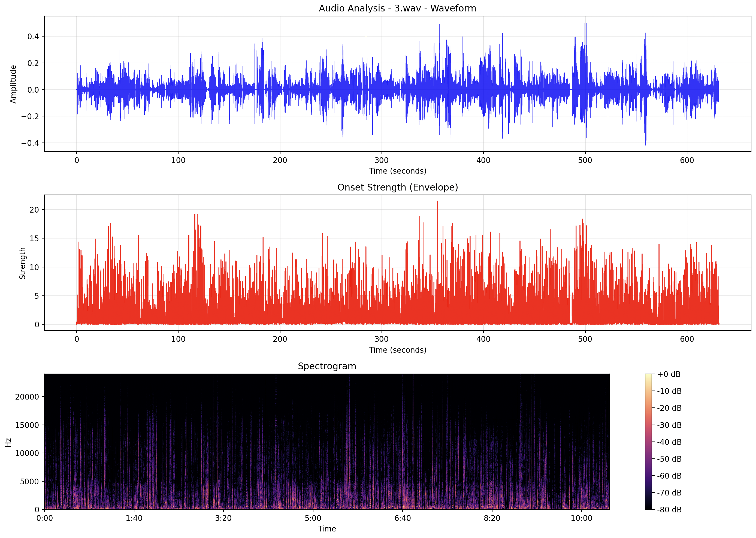The height and width of the screenshot is (538, 756).
Task: Click the -40 dB colorbar label
Action: (669, 442)
